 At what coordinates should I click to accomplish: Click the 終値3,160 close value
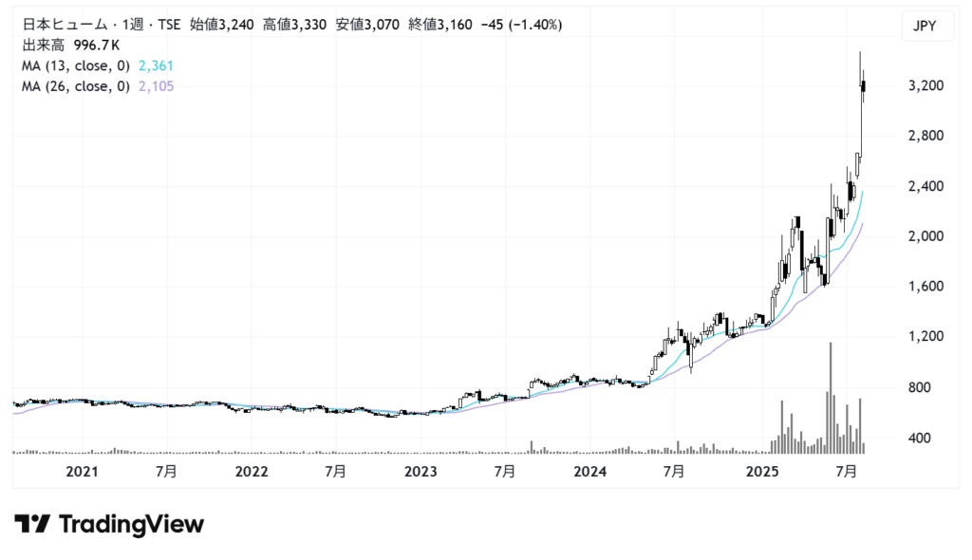(440, 25)
